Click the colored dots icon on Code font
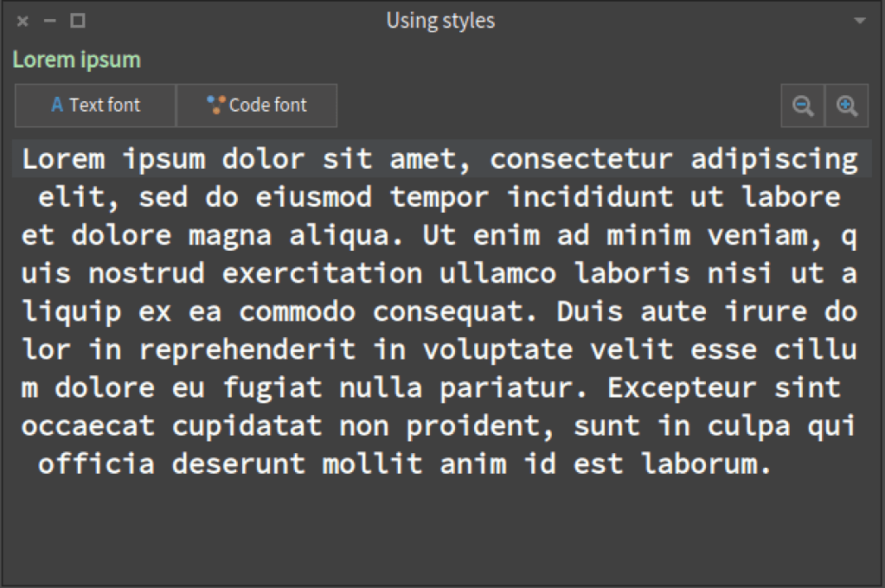The height and width of the screenshot is (588, 885). click(215, 105)
